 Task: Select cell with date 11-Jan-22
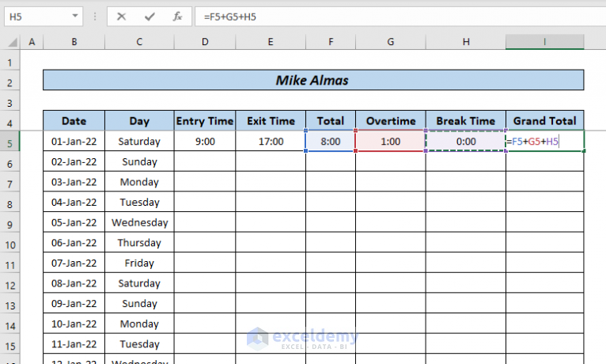coord(74,343)
